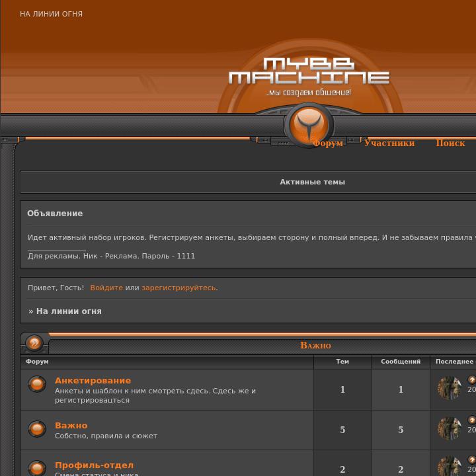Open the Участники menu link
Image resolution: width=476 pixels, height=476 pixels.
coord(389,143)
